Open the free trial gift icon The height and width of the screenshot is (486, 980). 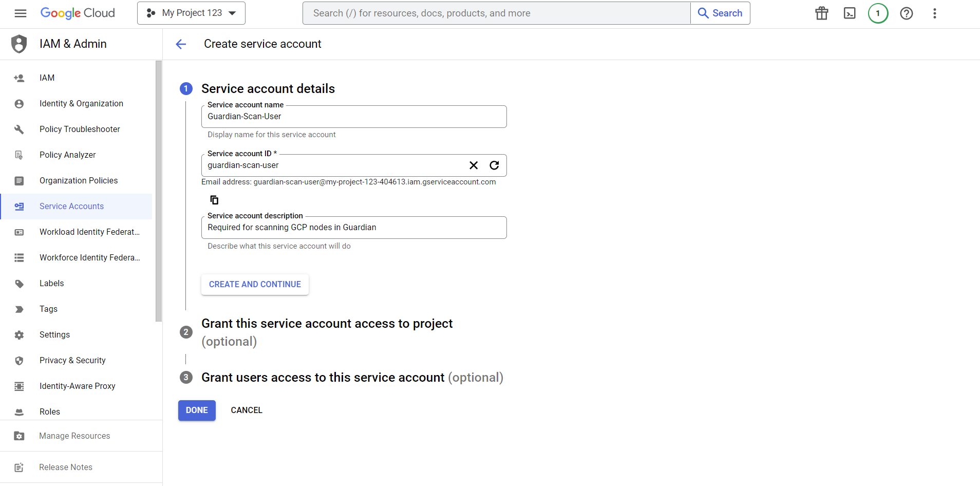coord(822,13)
